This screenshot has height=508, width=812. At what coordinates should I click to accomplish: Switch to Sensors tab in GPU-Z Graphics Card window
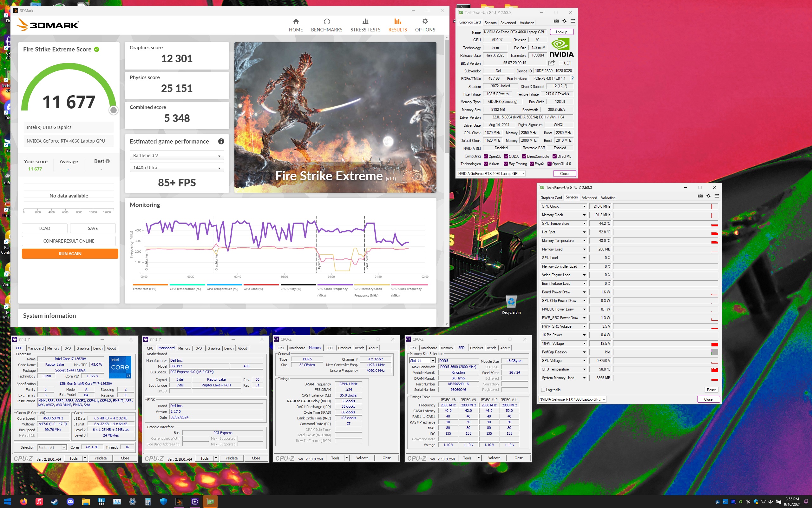490,23
